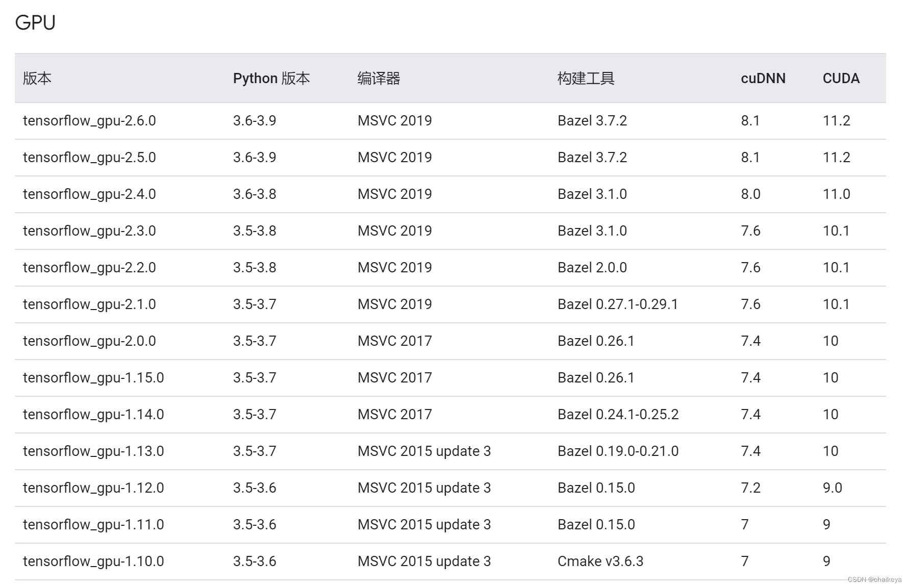This screenshot has height=588, width=909.
Task: Click the tensorflow_gpu-1.10.0 row
Action: click(93, 561)
